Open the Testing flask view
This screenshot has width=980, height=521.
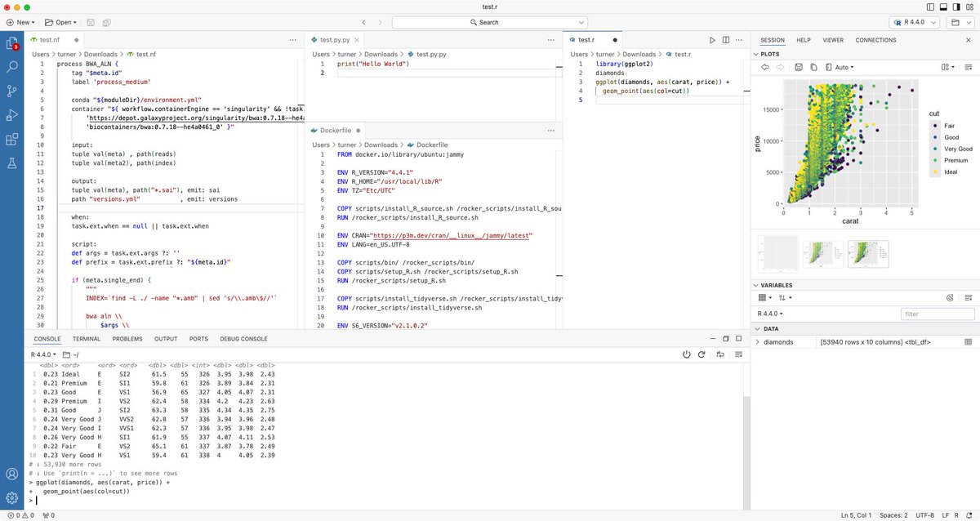coord(12,163)
